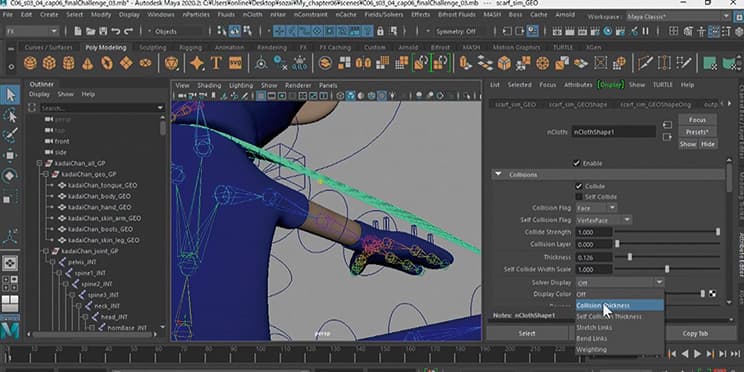The width and height of the screenshot is (744, 372).
Task: Choose Weighting option in dropdown
Action: (x=620, y=350)
